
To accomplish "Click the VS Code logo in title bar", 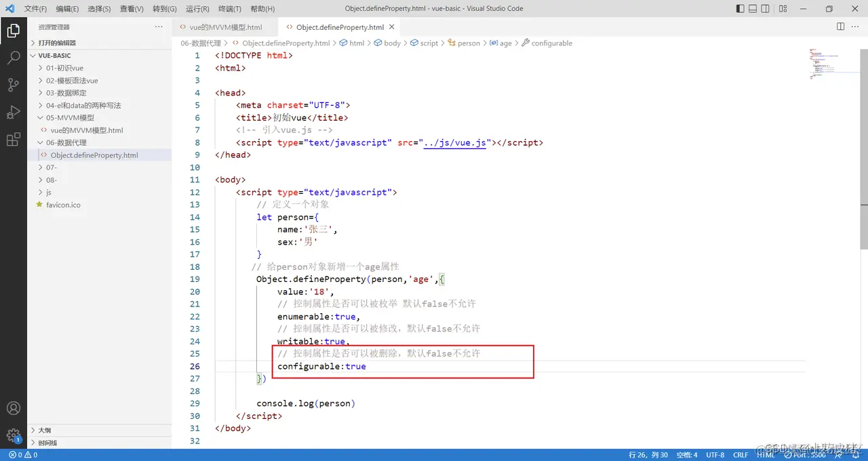I will tap(9, 9).
